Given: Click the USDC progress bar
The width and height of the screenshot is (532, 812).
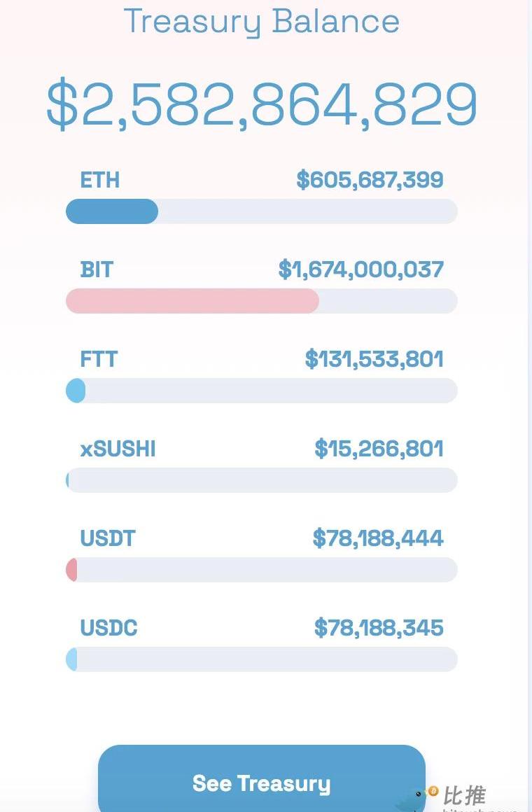Looking at the screenshot, I should pos(261,659).
